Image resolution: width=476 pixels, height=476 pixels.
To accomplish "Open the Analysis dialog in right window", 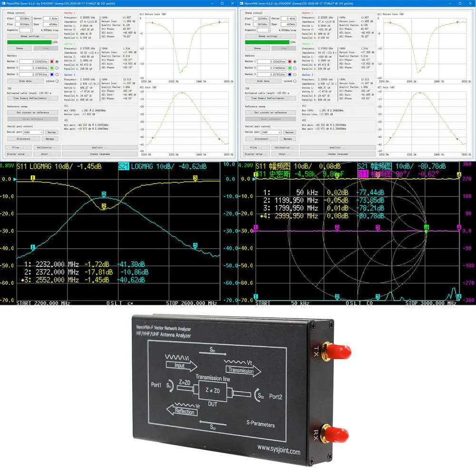I will 337,147.
